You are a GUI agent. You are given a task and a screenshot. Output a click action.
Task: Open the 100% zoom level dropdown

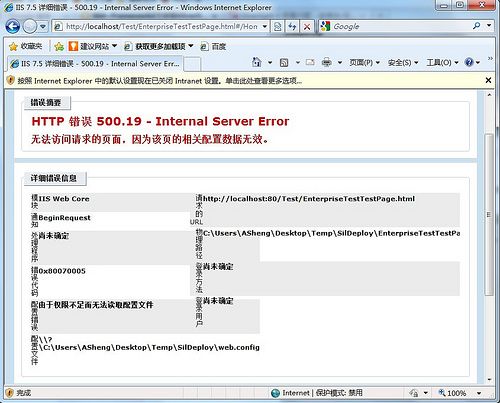pos(479,393)
